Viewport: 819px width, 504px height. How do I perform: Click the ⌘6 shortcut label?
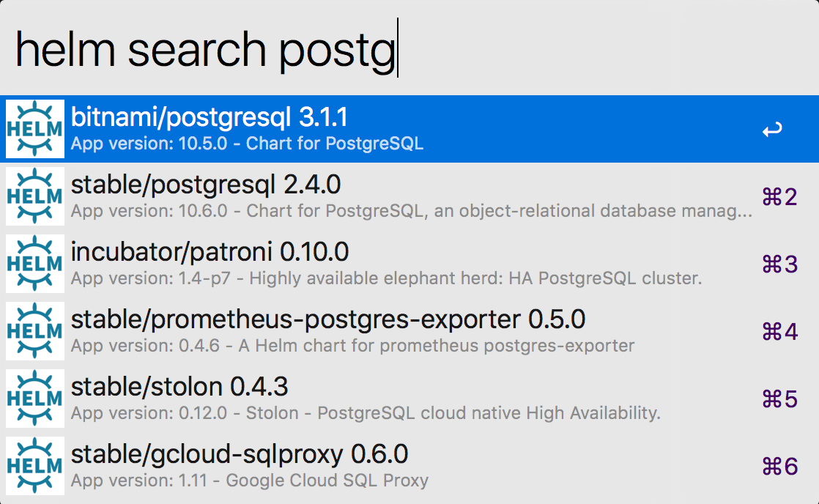coord(779,467)
